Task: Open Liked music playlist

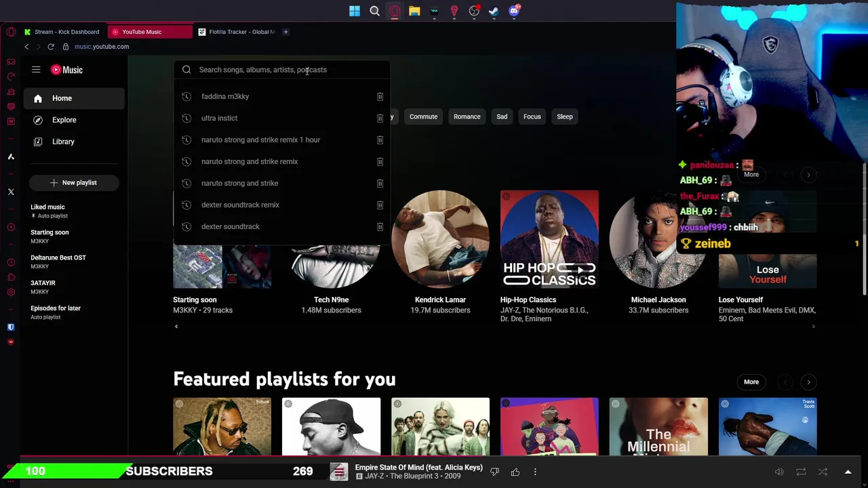Action: [75, 211]
